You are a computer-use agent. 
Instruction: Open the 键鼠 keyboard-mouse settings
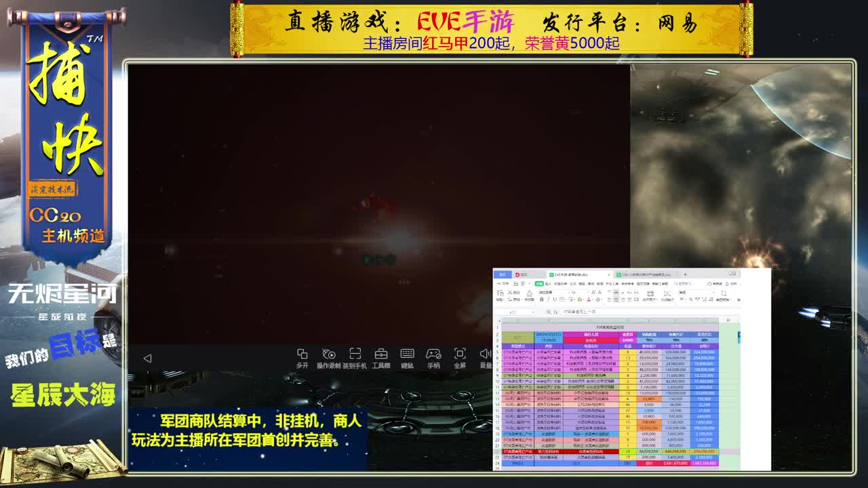(407, 358)
